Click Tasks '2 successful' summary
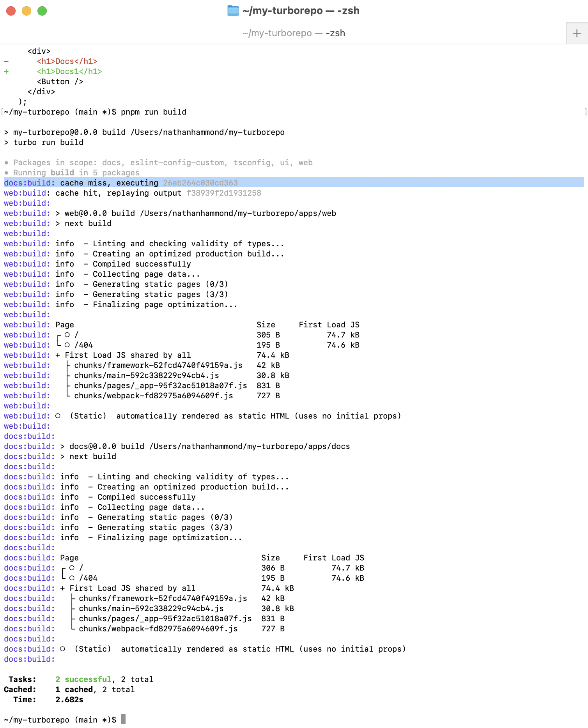Screen dimensions: 588x728 tap(83, 679)
